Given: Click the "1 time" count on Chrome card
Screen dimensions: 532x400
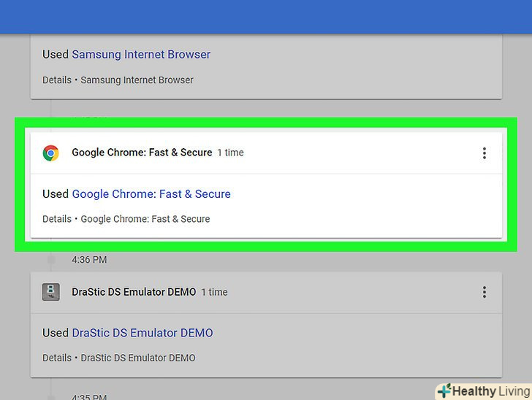Looking at the screenshot, I should point(230,153).
